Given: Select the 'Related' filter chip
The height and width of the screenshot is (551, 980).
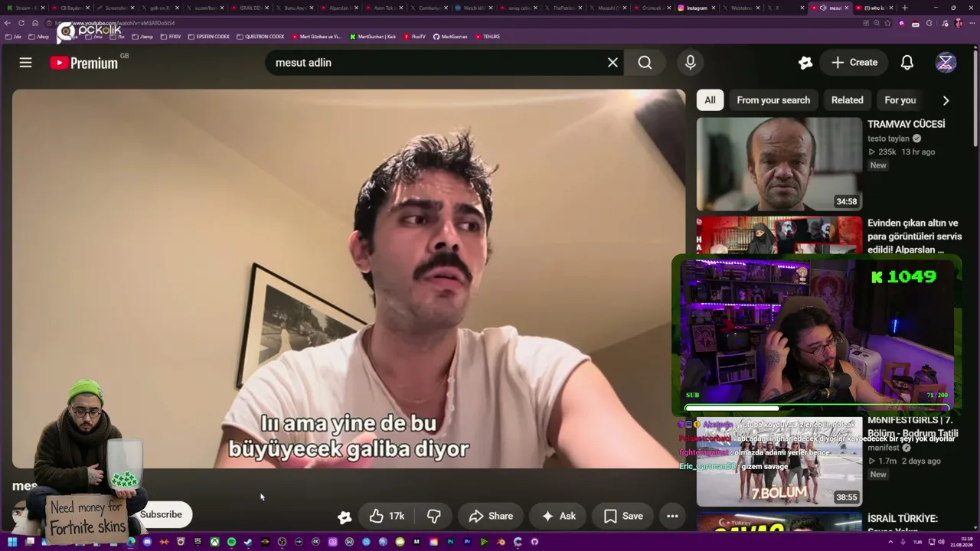Looking at the screenshot, I should [848, 100].
